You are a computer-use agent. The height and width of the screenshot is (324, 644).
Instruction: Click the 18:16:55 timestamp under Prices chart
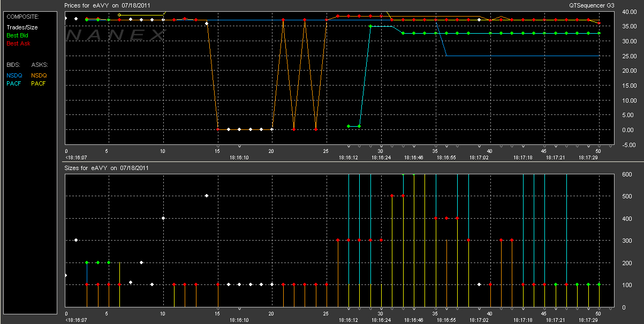[x=446, y=158]
